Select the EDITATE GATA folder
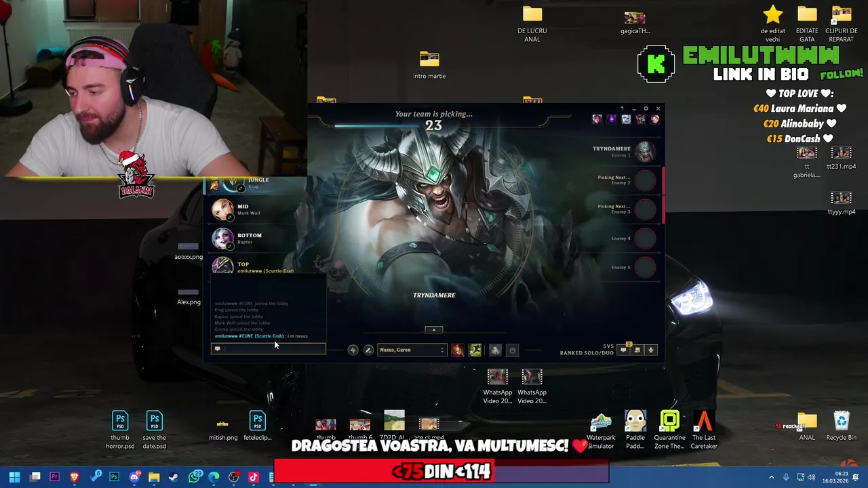The image size is (868, 488). click(807, 24)
